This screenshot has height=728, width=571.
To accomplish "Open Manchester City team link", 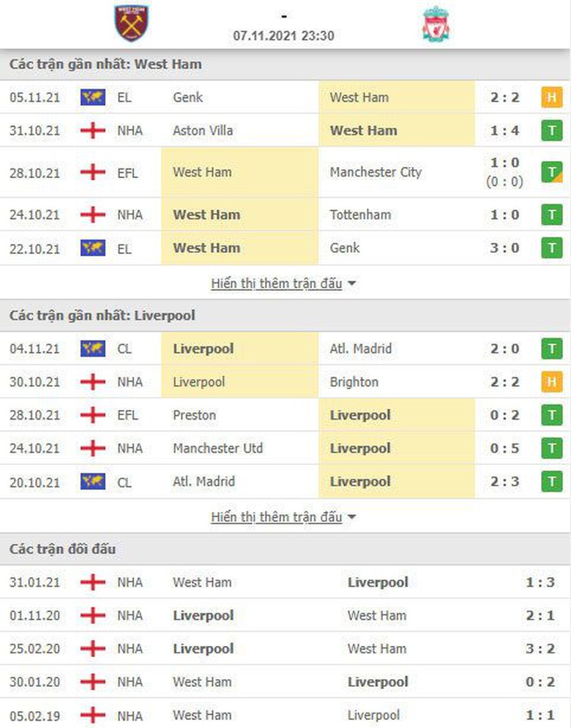I will click(x=376, y=172).
